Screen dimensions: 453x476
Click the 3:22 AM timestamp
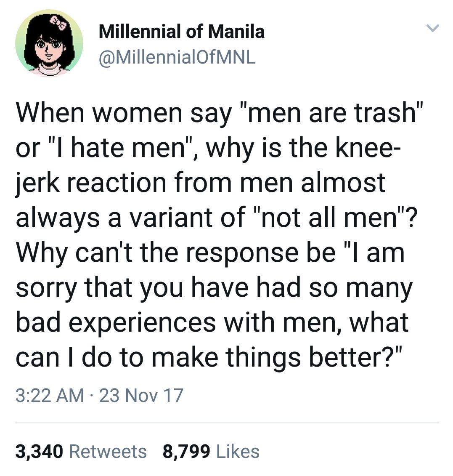click(49, 396)
